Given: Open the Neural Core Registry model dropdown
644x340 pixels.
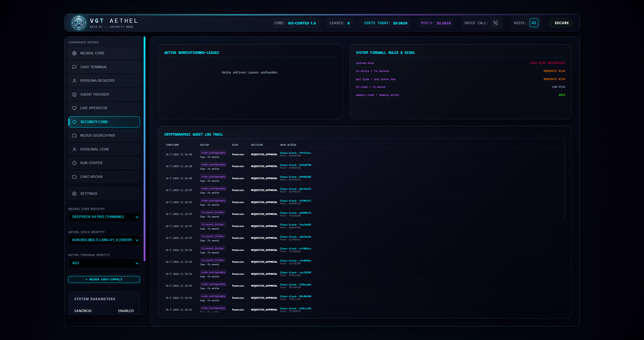Looking at the screenshot, I should tap(104, 217).
